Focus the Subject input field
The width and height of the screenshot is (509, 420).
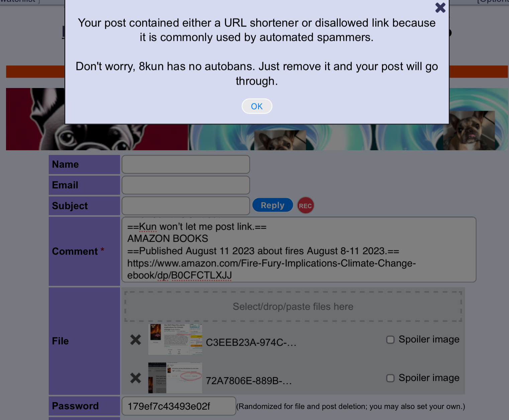pyautogui.click(x=186, y=206)
